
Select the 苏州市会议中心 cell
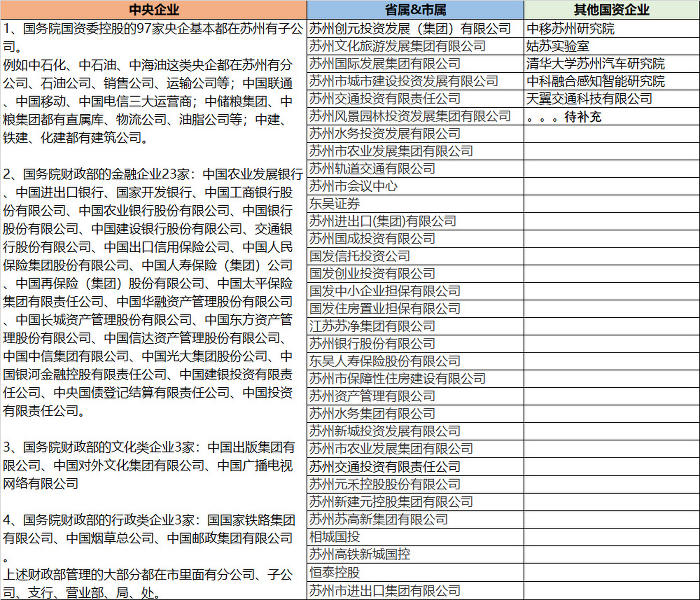[x=415, y=186]
